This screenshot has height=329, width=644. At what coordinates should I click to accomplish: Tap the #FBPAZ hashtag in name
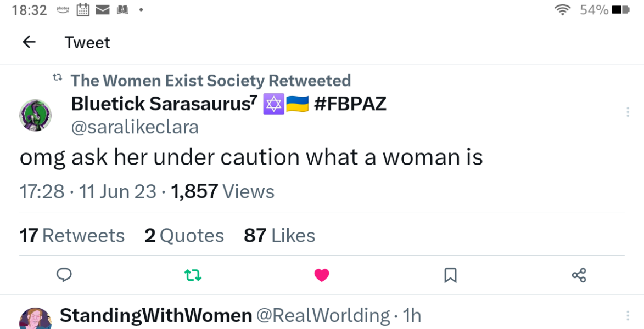click(350, 104)
